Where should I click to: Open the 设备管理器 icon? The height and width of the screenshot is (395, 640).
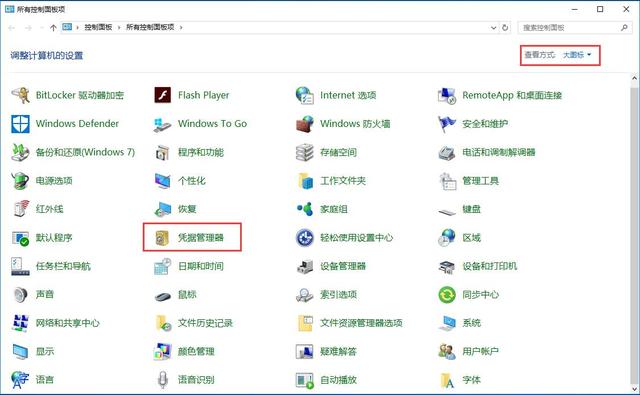pyautogui.click(x=304, y=266)
